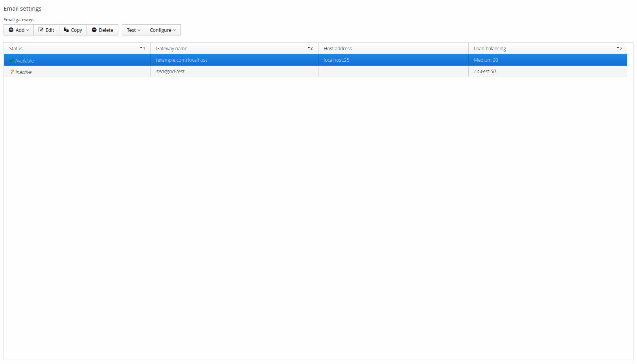
Task: Click the plus icon on Add button
Action: tap(11, 30)
